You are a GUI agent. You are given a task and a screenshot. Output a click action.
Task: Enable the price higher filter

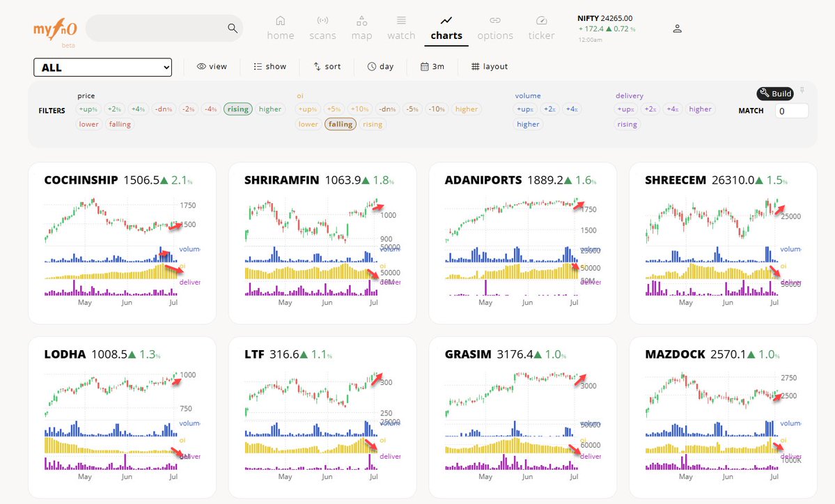[x=270, y=109]
